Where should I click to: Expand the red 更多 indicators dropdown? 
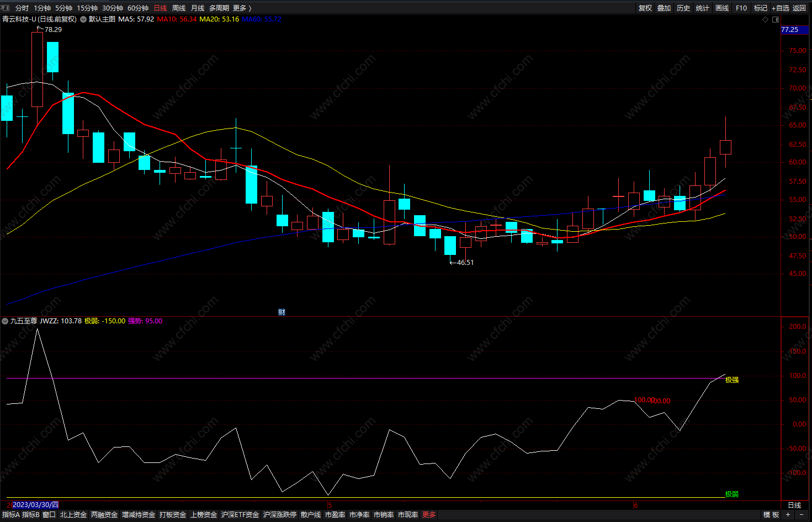pos(429,515)
